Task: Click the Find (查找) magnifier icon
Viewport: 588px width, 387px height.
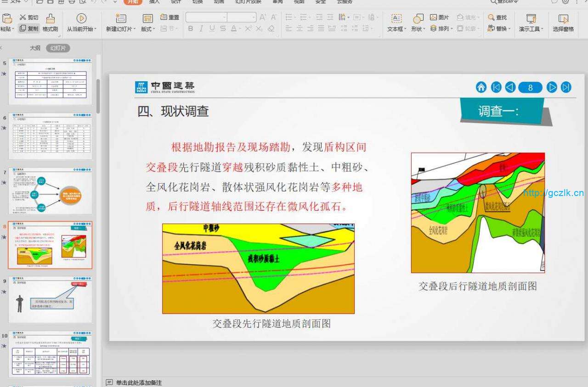Action: coord(491,17)
